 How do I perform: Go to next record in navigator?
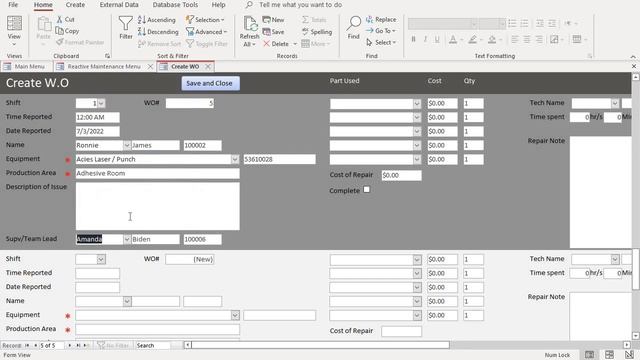[x=69, y=345]
